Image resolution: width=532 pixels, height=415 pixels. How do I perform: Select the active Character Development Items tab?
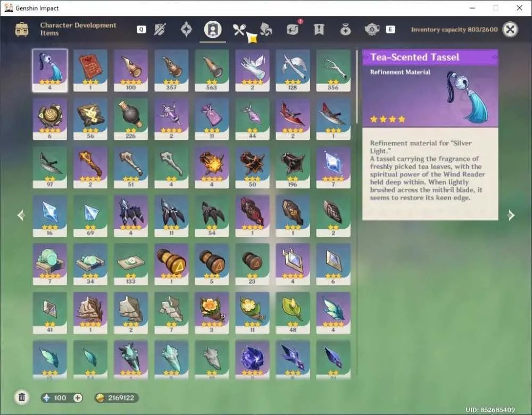tap(213, 29)
